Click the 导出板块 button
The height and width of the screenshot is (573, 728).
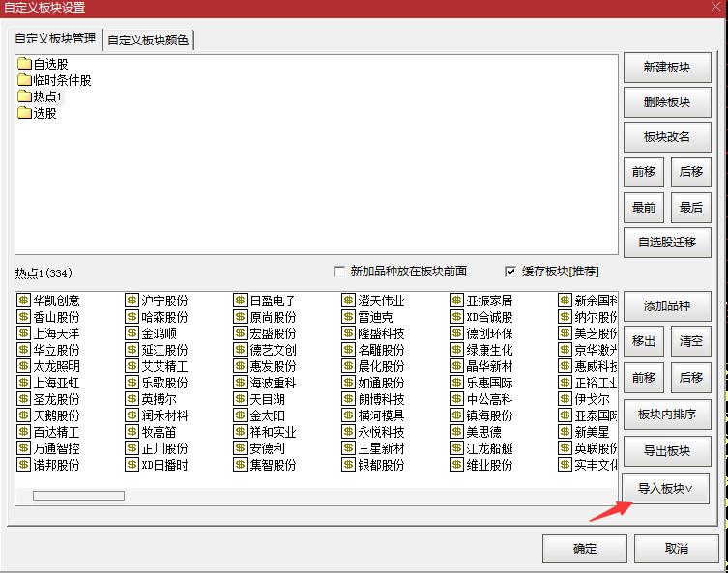pyautogui.click(x=667, y=451)
